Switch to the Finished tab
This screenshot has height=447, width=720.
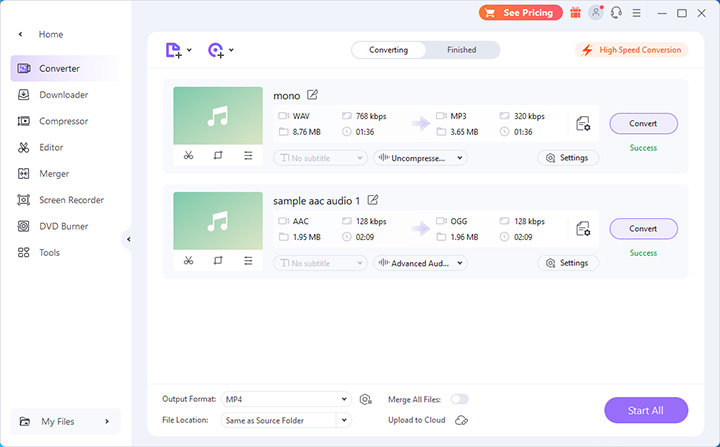pos(462,50)
